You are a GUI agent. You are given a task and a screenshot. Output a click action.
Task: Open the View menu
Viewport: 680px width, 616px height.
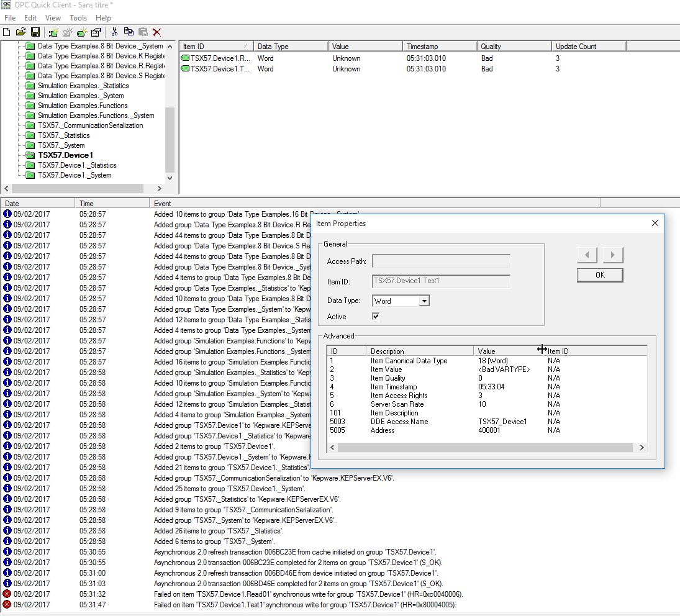53,18
